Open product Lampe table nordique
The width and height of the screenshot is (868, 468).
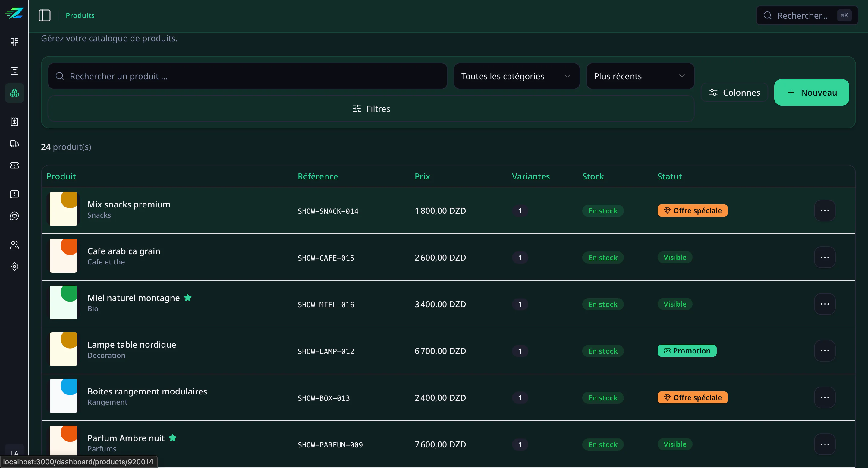[132, 345]
